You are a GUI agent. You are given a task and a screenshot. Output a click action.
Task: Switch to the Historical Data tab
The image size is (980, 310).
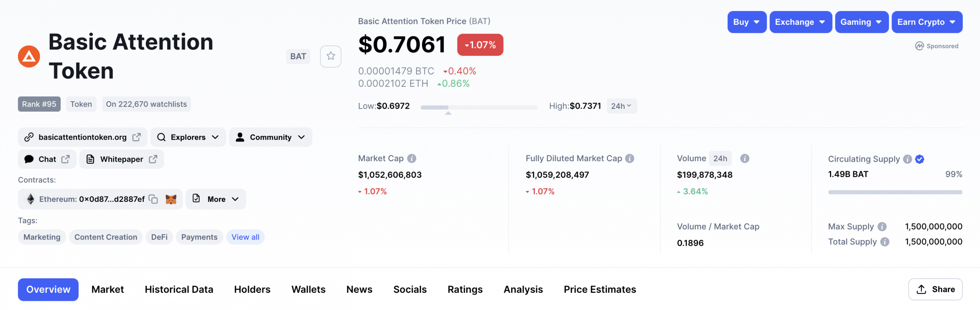(x=179, y=290)
